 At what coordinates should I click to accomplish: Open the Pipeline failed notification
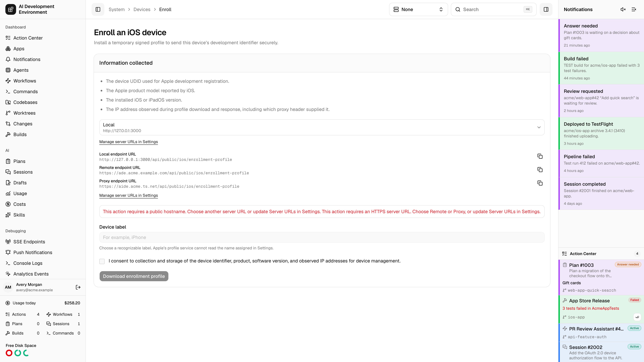[601, 163]
